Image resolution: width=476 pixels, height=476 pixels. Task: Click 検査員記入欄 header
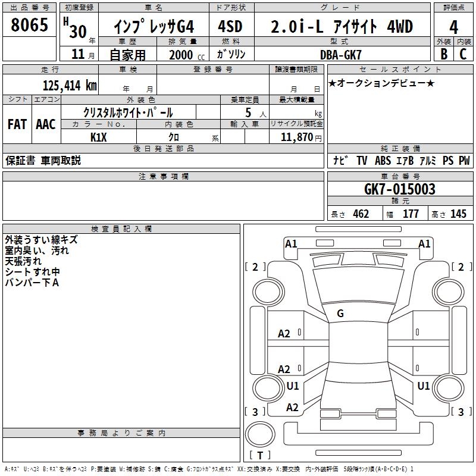click(x=121, y=229)
